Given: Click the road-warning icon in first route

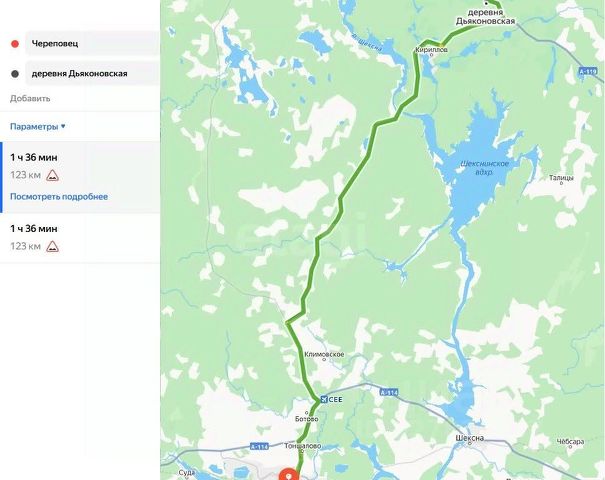Looking at the screenshot, I should [x=52, y=176].
